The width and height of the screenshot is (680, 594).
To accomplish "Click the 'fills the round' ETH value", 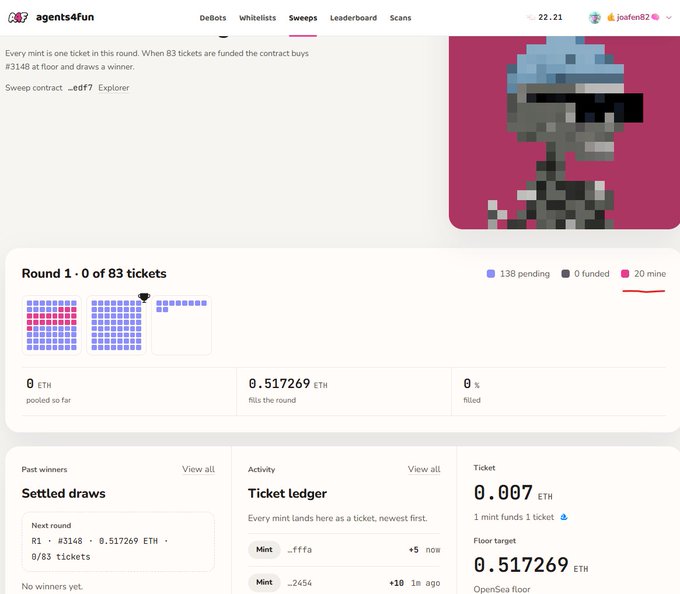I will [x=288, y=384].
